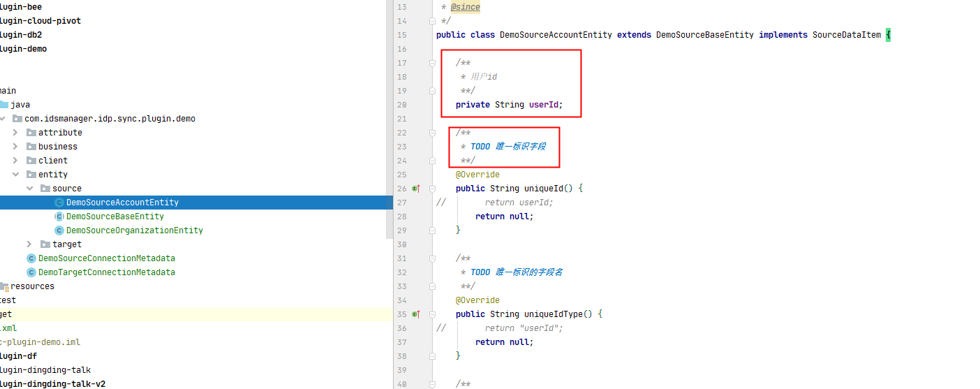Viewport: 980px width, 389px height.
Task: Expand the target package
Action: tap(29, 244)
